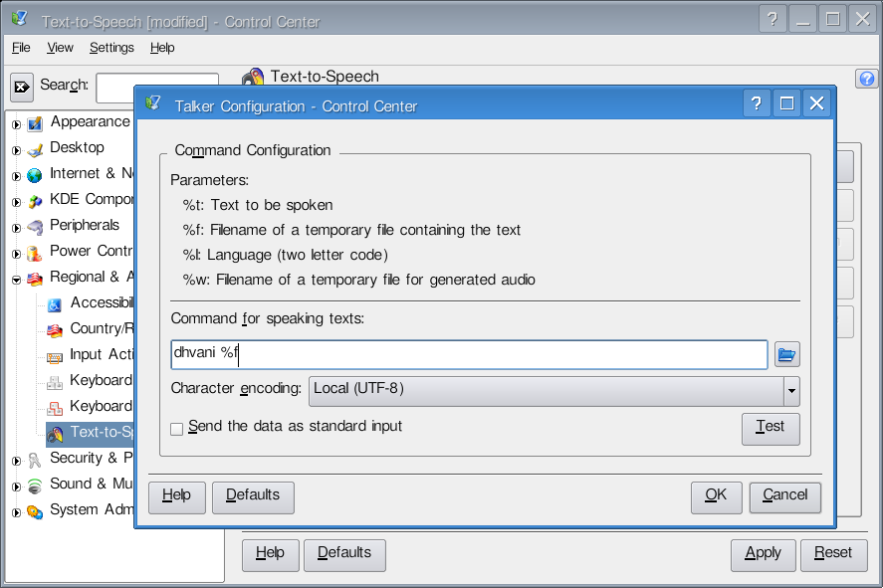Screen dimensions: 883x588
Task: Click the Internet & Network globe icon
Action: tap(35, 175)
